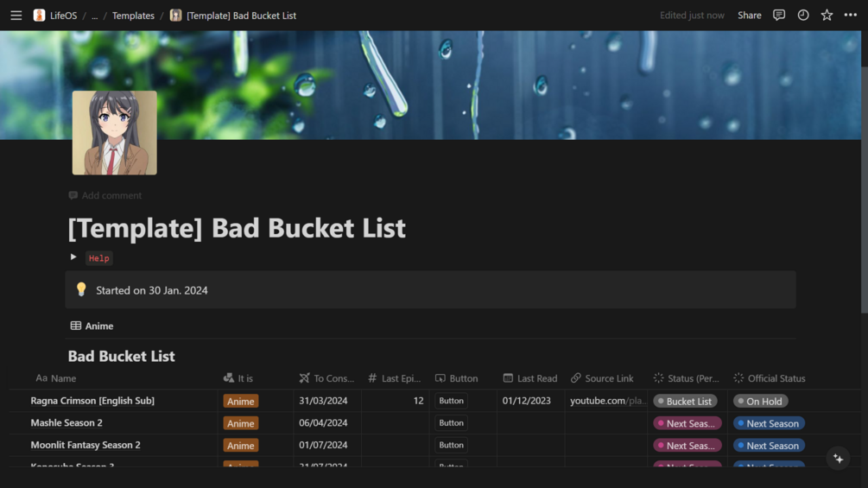
Task: Open the three-dot page options menu
Action: point(850,15)
